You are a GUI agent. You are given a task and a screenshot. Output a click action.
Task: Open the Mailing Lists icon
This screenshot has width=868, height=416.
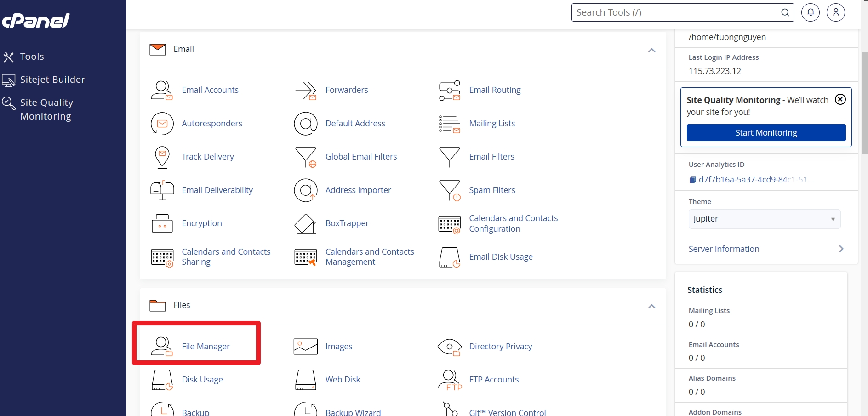pos(449,124)
